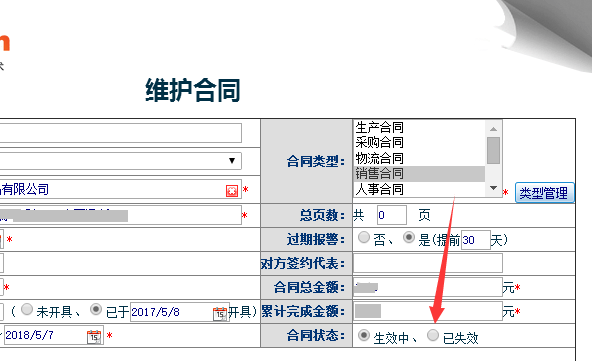Open calendar icon beside 2018/5/7 date

94,336
